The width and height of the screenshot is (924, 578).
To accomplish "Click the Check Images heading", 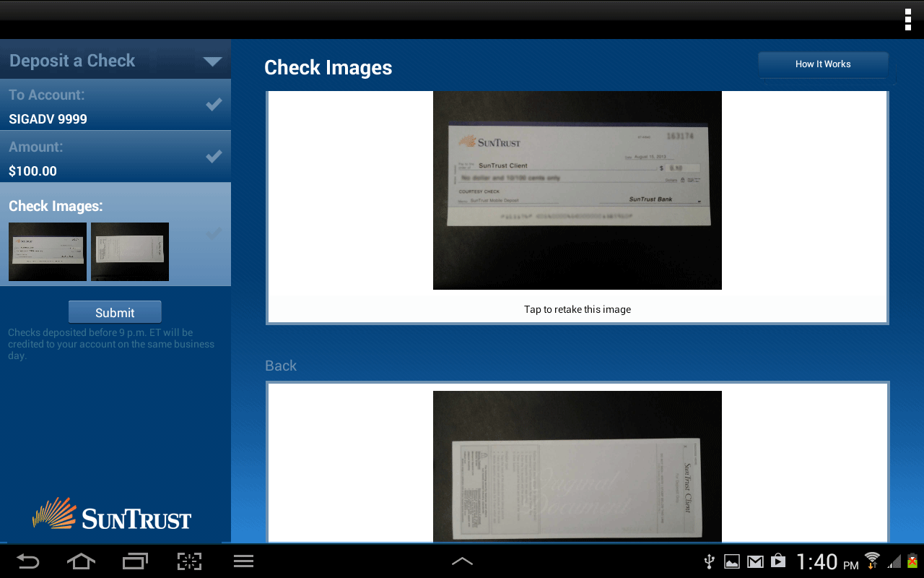I will (328, 68).
